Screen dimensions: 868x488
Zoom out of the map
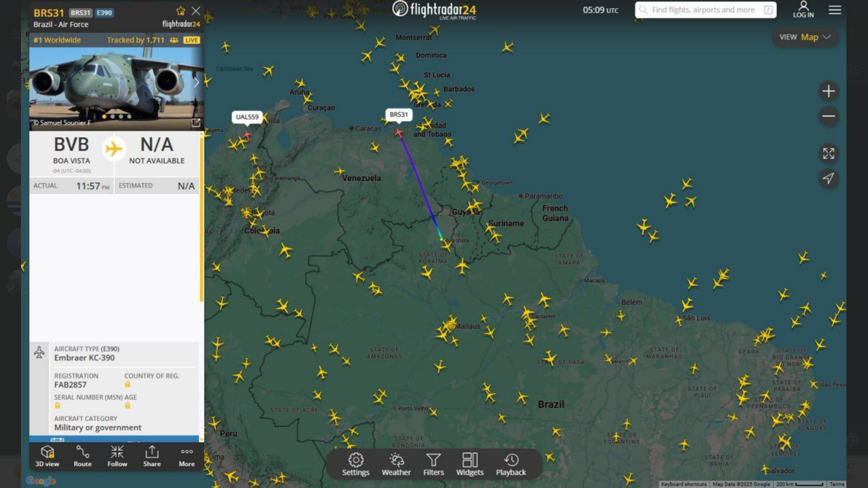tap(829, 116)
